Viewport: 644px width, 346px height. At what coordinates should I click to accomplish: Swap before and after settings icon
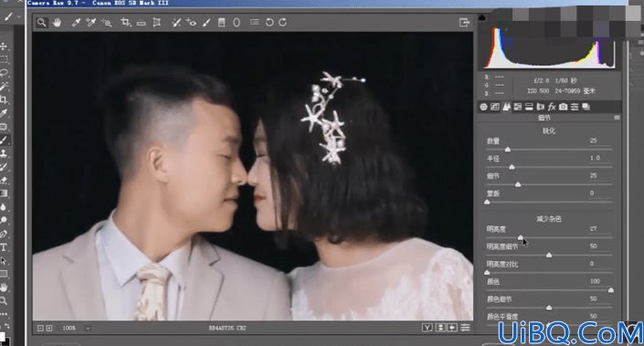coord(440,328)
